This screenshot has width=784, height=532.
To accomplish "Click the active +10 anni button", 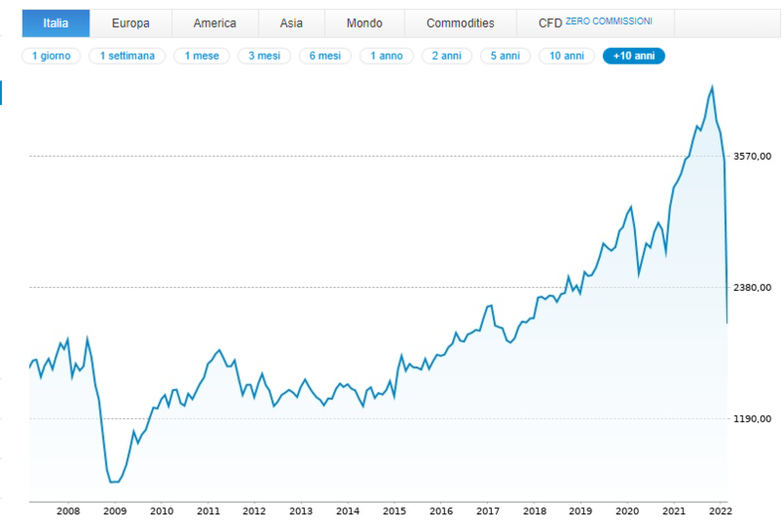I will pyautogui.click(x=634, y=56).
